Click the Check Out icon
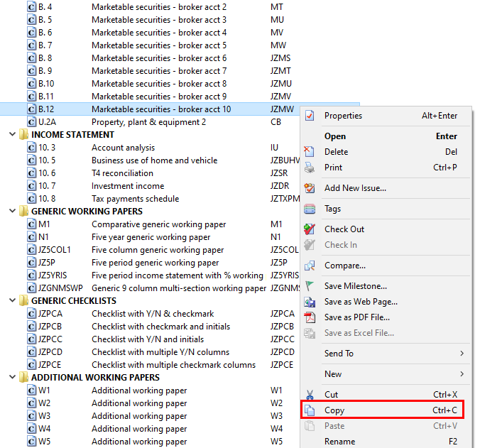The width and height of the screenshot is (502, 448). pyautogui.click(x=309, y=229)
